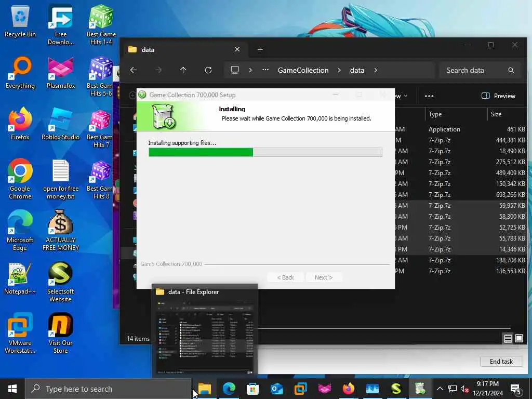Click the data File Explorer thumbnail preview
Screen dimensions: 532x399
(205, 330)
